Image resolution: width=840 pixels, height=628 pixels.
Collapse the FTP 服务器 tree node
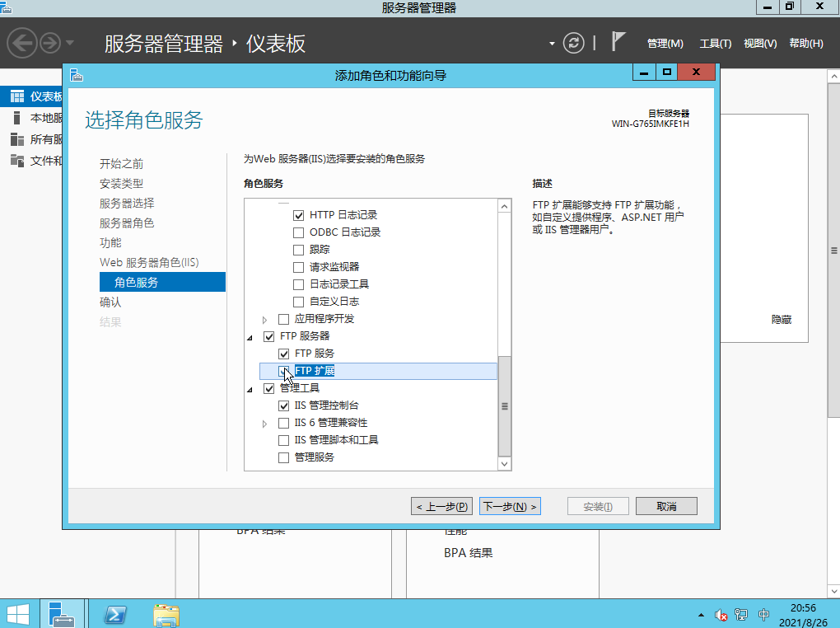pyautogui.click(x=250, y=337)
